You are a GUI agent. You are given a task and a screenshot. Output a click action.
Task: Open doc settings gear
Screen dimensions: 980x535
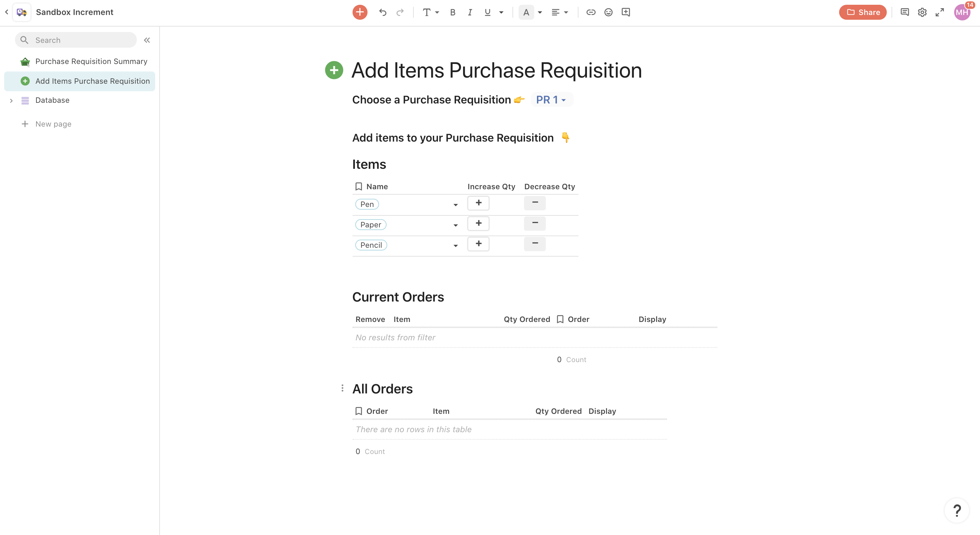[x=922, y=12]
